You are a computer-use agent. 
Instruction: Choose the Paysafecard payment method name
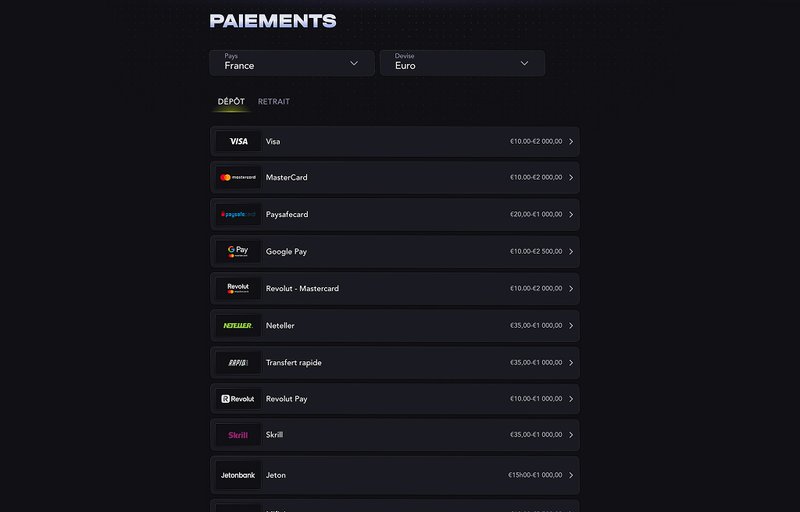(287, 215)
